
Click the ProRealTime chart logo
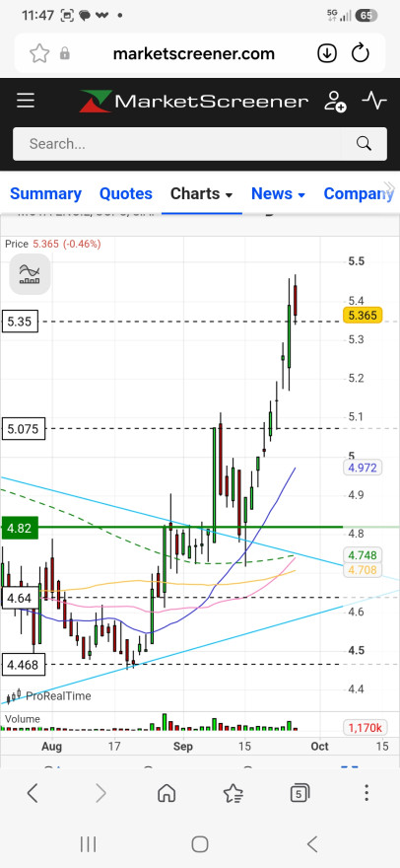[x=48, y=695]
